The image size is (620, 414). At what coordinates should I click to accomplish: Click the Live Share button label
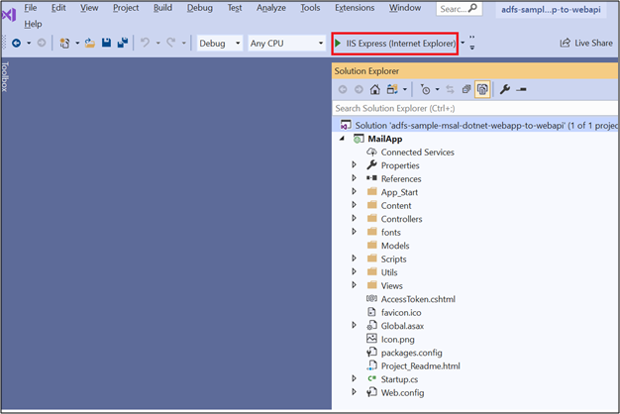[x=594, y=43]
